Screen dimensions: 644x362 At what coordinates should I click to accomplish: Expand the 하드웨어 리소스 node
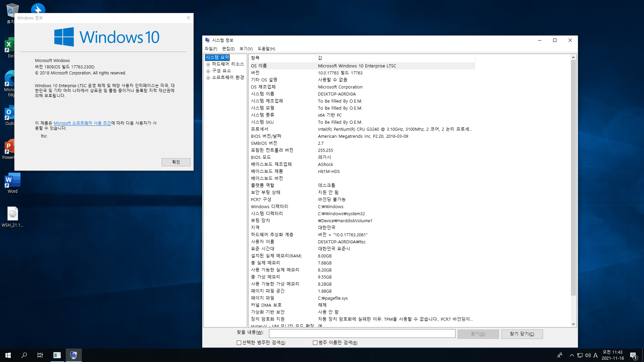[x=208, y=64]
